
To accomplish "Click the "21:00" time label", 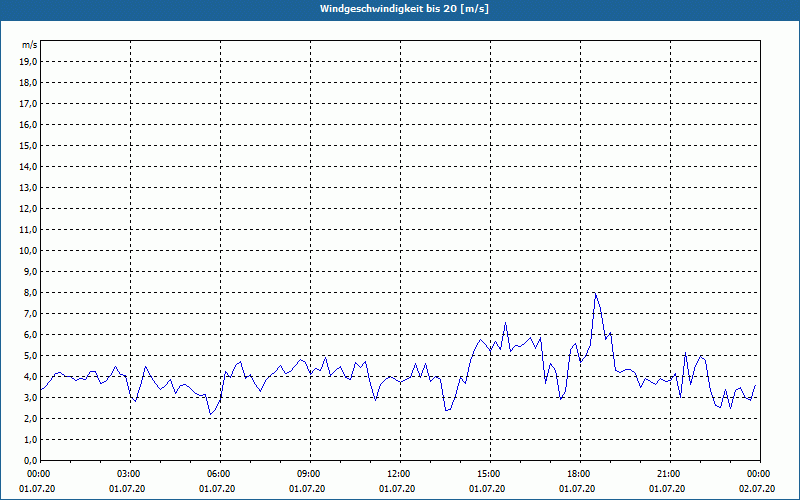I will [x=670, y=474].
